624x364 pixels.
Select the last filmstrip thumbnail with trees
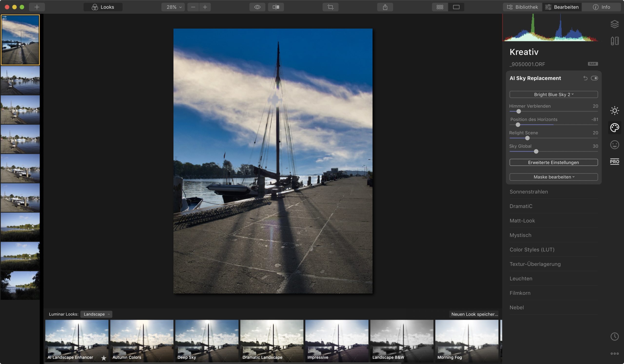(20, 285)
